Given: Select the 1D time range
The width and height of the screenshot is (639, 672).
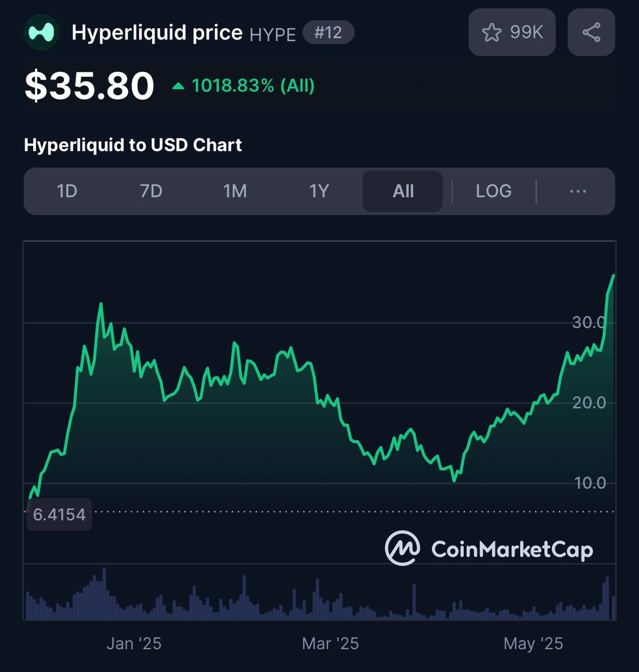Looking at the screenshot, I should pos(67,191).
